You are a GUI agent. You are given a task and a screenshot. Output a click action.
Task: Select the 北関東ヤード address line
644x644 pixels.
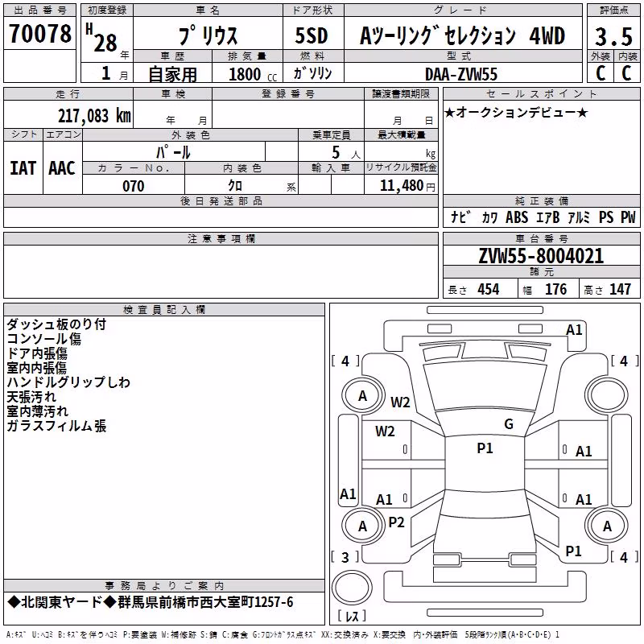pos(151,602)
